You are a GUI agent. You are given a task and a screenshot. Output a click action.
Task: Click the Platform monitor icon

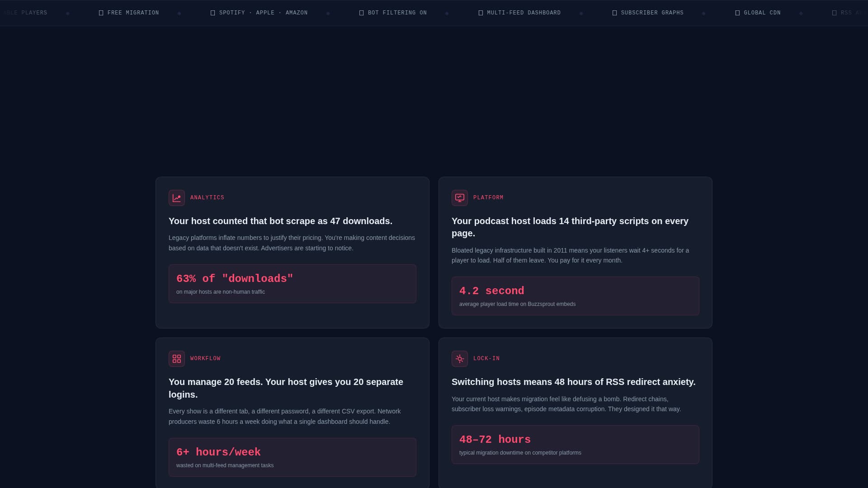(x=459, y=197)
